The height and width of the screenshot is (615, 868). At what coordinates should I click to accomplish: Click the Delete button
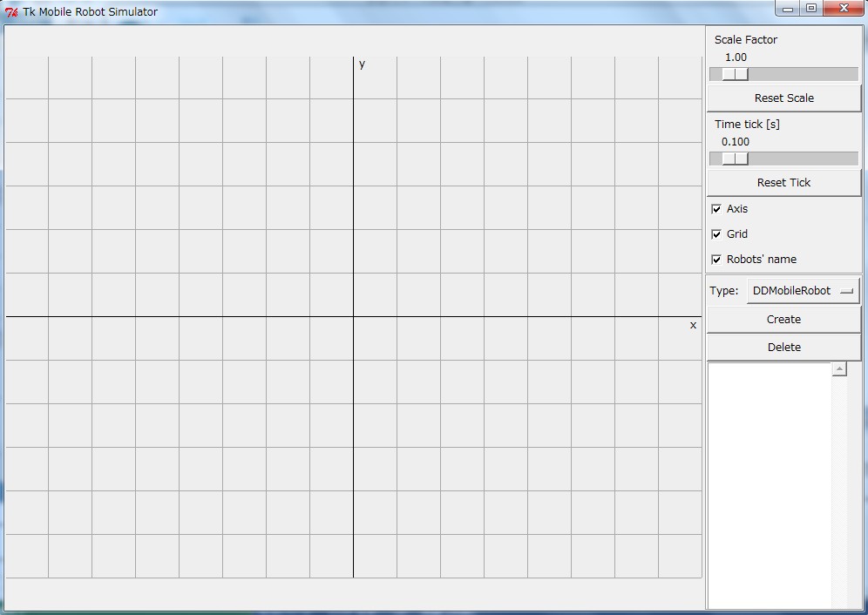coord(783,347)
